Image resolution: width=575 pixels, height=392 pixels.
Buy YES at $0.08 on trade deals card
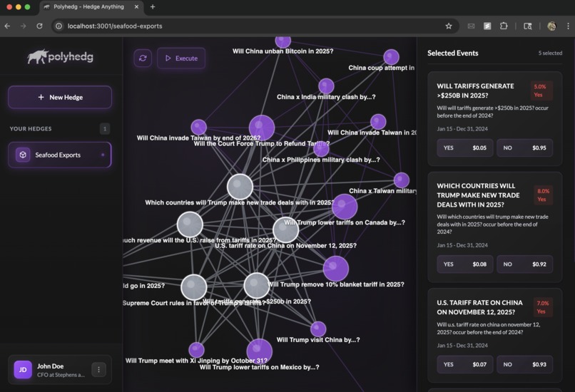click(x=464, y=264)
